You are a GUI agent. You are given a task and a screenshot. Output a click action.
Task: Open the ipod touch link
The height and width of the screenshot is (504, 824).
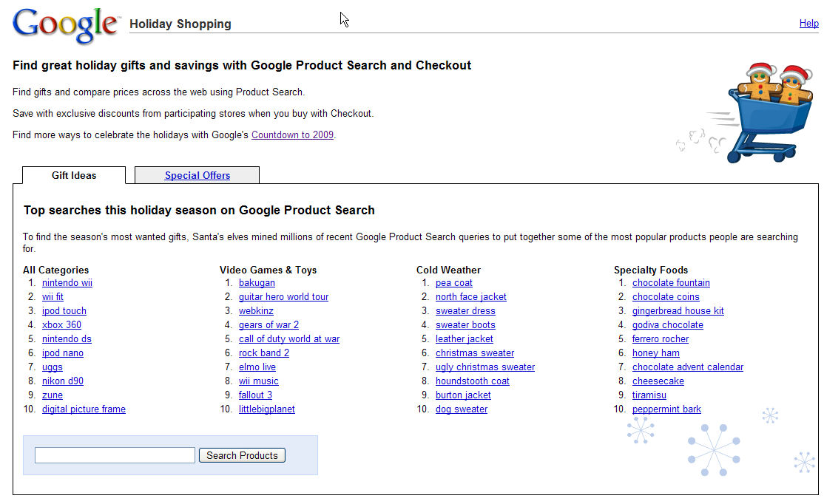coord(64,311)
